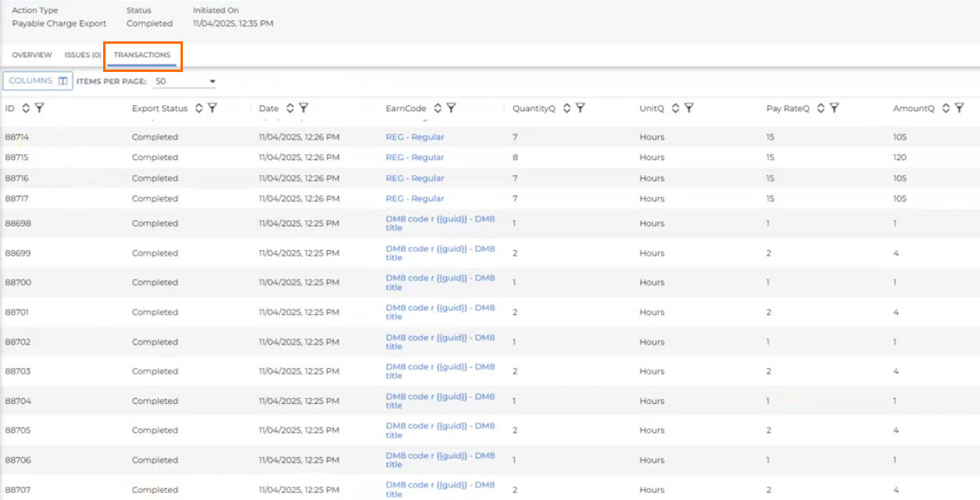
Task: Filter the Date column
Action: tap(303, 109)
